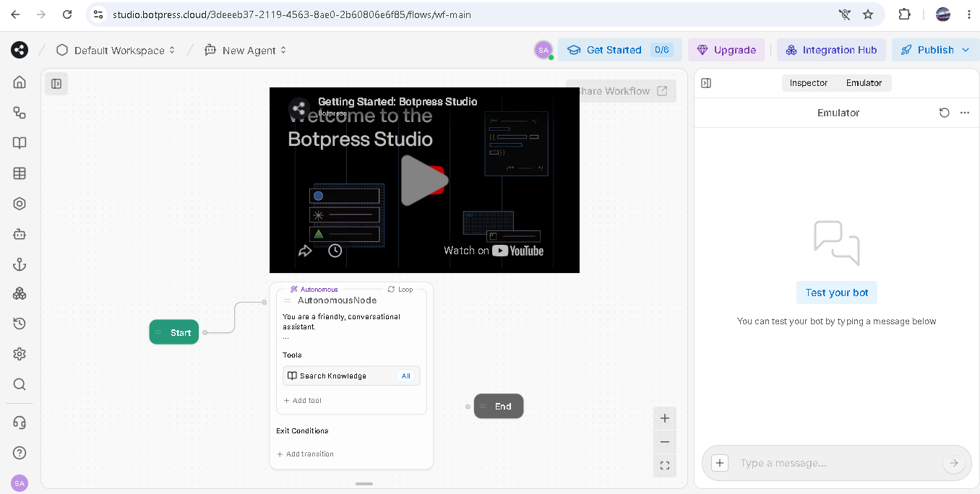Click the SA avatar in top bar
The width and height of the screenshot is (980, 494).
(x=543, y=50)
